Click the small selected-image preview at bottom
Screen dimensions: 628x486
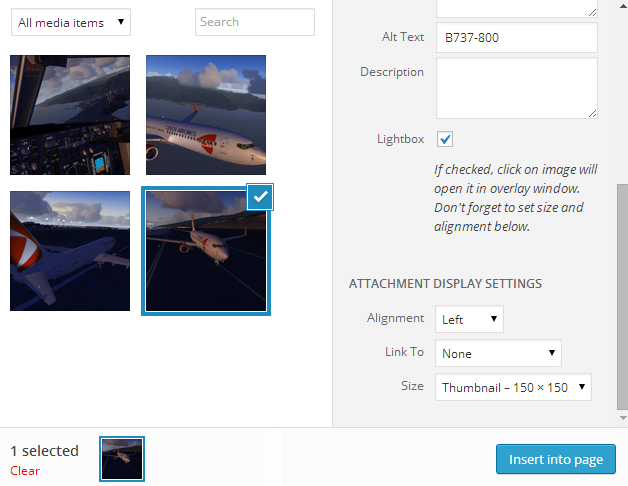click(122, 459)
